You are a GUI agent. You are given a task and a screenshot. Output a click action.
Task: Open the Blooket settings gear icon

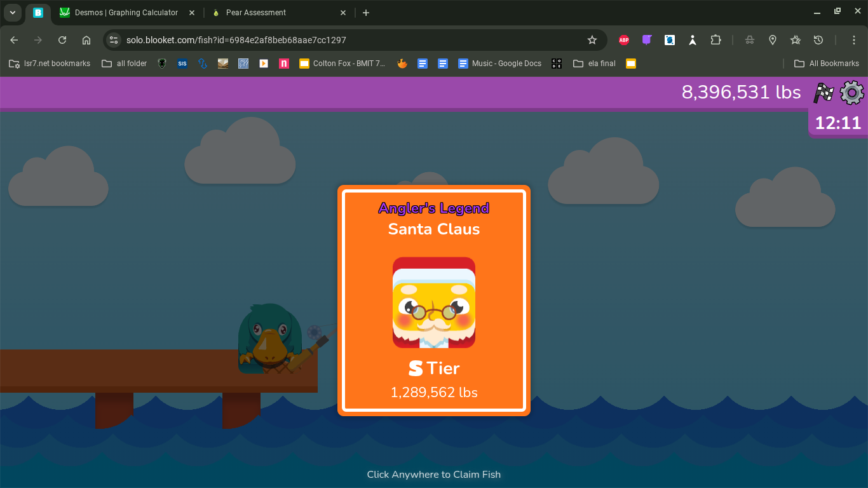851,93
